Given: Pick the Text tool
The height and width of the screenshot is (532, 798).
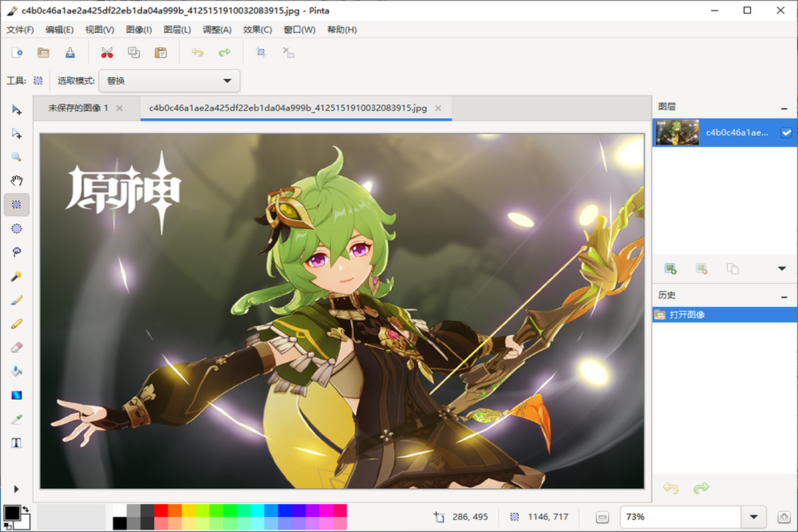Looking at the screenshot, I should (x=17, y=443).
